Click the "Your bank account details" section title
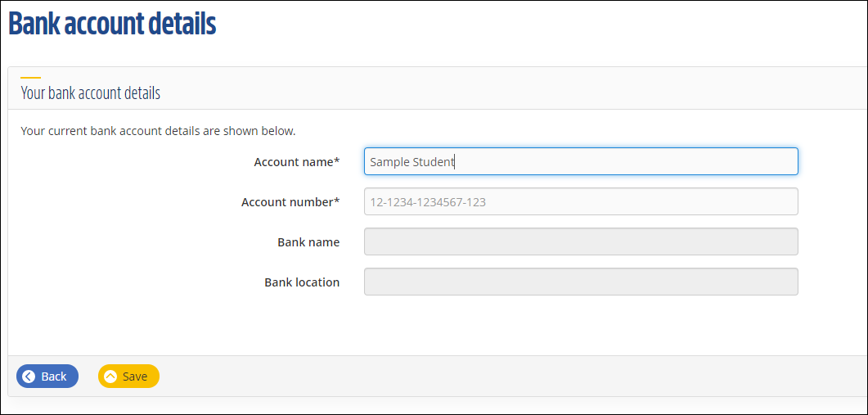This screenshot has height=415, width=868. pos(90,93)
